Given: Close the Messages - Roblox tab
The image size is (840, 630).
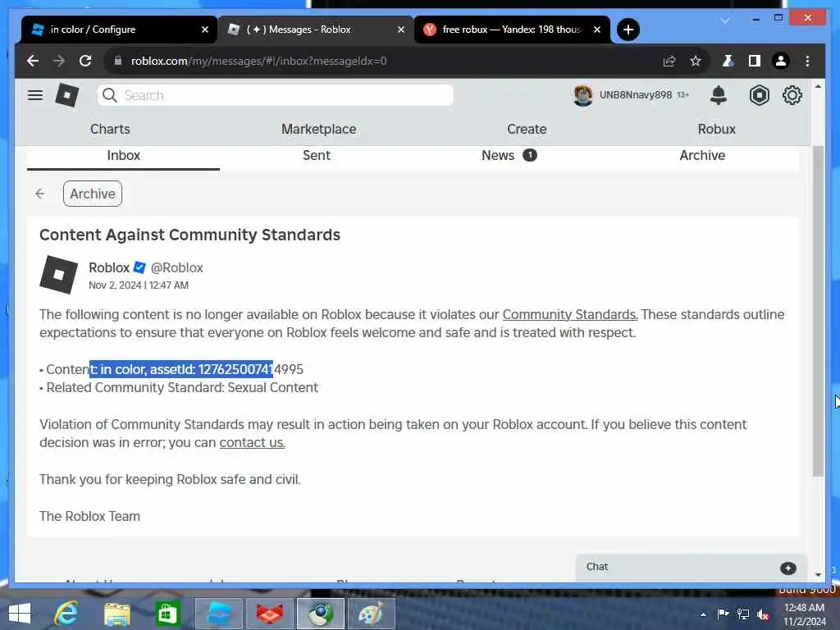Looking at the screenshot, I should click(x=400, y=30).
